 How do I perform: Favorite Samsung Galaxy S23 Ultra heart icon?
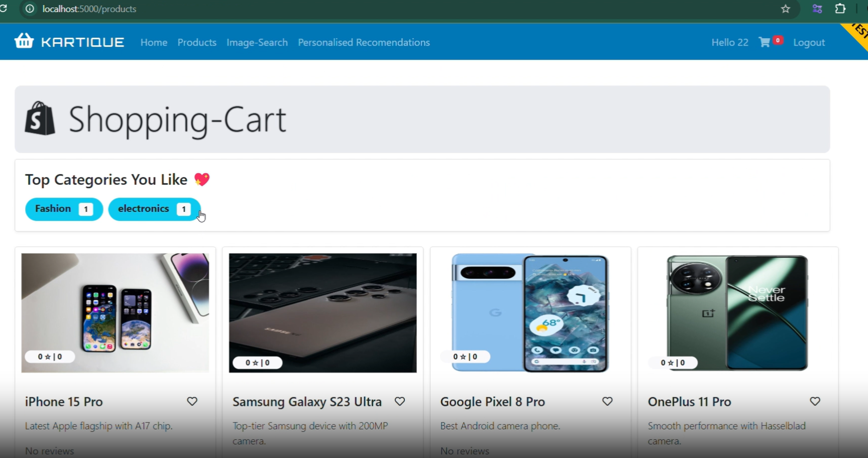(400, 401)
